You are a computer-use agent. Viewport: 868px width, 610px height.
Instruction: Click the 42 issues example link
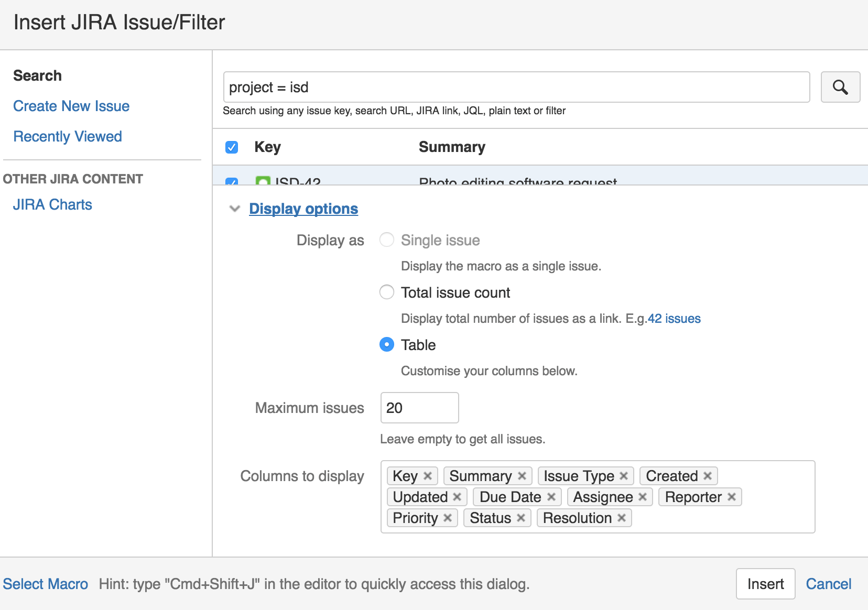coord(674,318)
